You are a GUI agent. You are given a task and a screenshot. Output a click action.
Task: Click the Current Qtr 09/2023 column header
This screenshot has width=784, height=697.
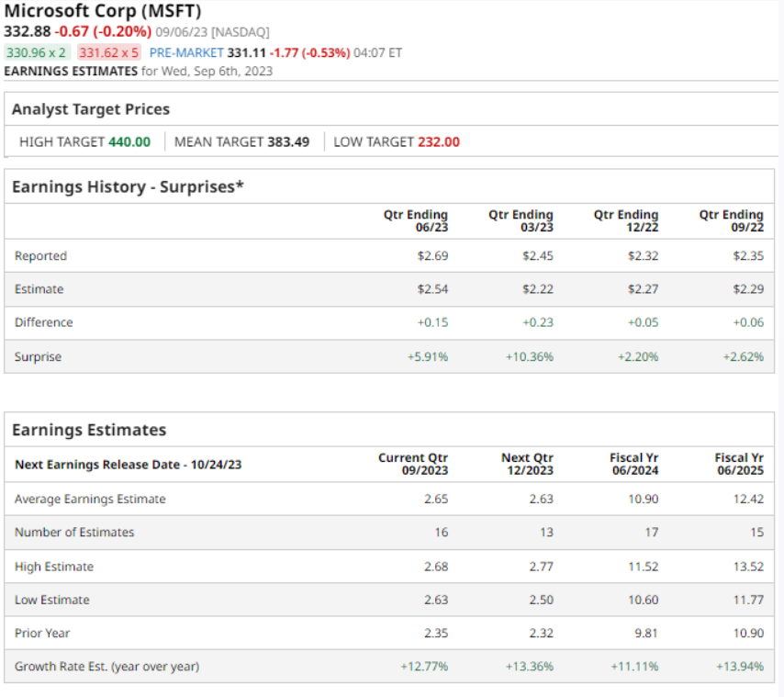413,464
